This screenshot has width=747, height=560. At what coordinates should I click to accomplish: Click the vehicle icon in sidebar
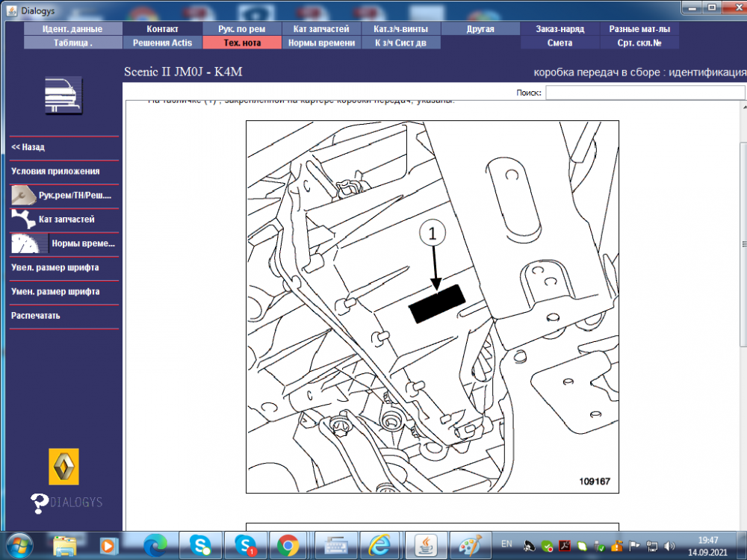point(63,96)
